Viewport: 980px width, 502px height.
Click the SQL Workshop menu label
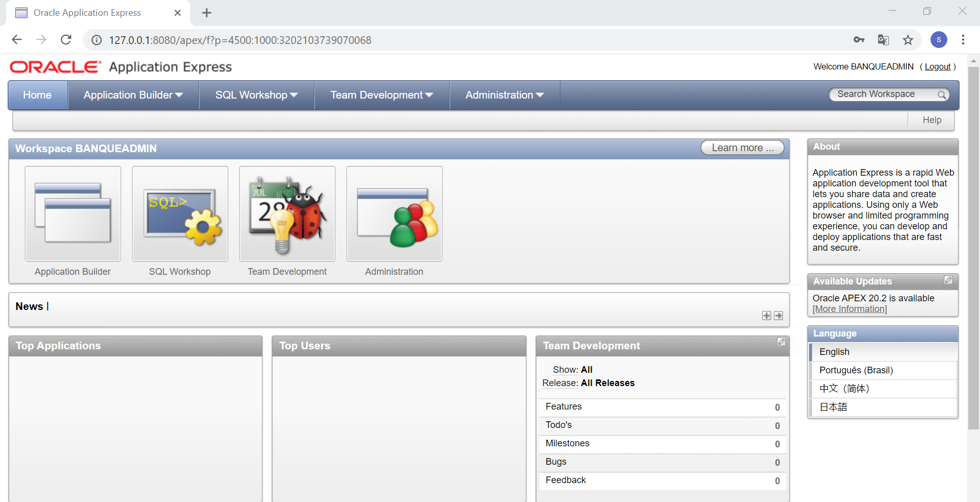click(251, 95)
